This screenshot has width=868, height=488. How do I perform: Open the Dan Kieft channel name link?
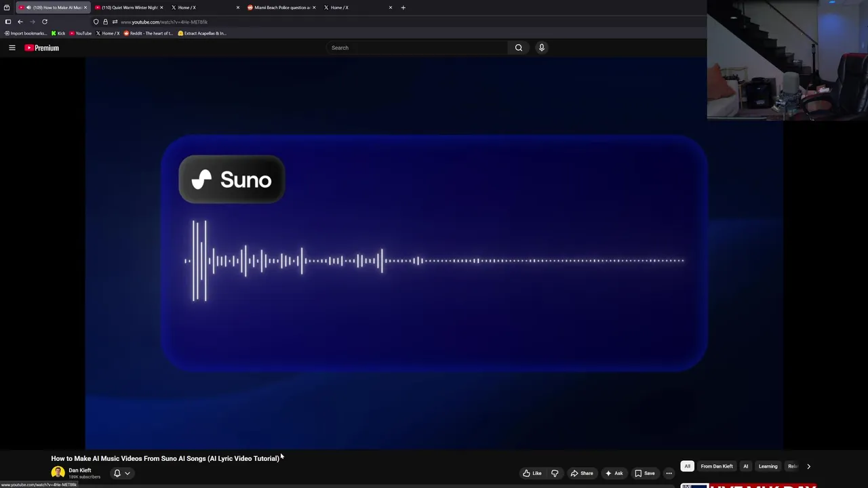(79, 470)
